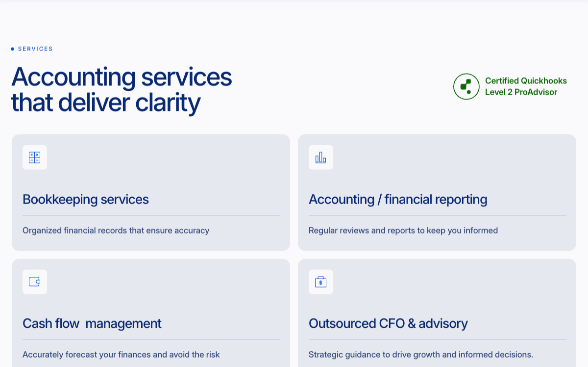Click 'Strategic guidance to drive growth' text
The image size is (588, 367).
(421, 355)
